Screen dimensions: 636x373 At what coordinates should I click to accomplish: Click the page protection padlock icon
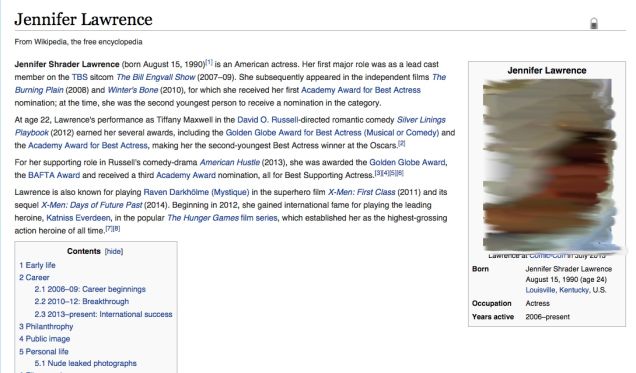pyautogui.click(x=594, y=24)
